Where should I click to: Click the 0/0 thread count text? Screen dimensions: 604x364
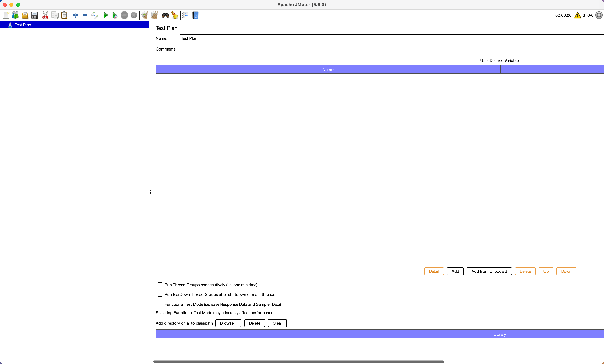[x=590, y=15]
